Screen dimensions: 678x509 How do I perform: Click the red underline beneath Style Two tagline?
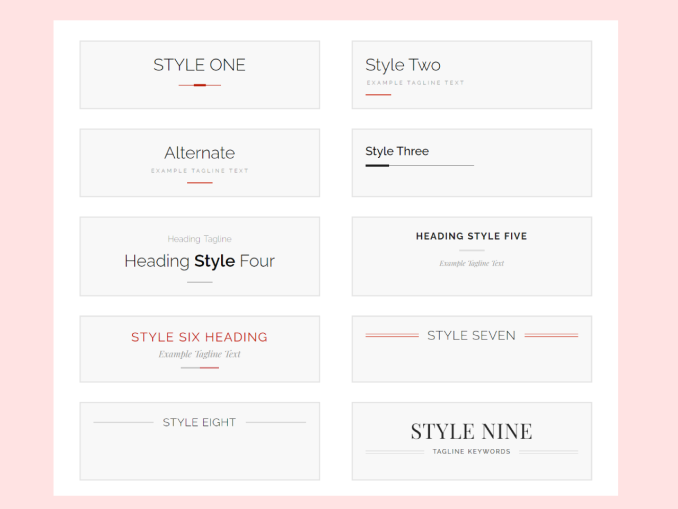point(378,95)
